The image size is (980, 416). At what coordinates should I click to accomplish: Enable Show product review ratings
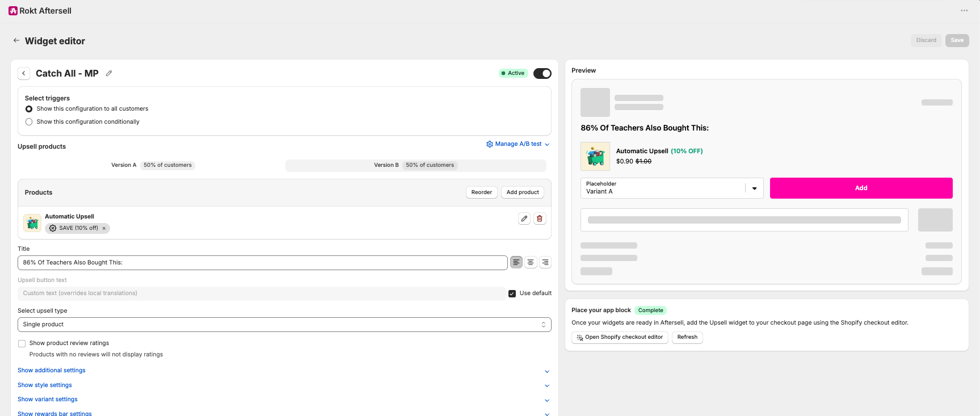click(x=22, y=343)
